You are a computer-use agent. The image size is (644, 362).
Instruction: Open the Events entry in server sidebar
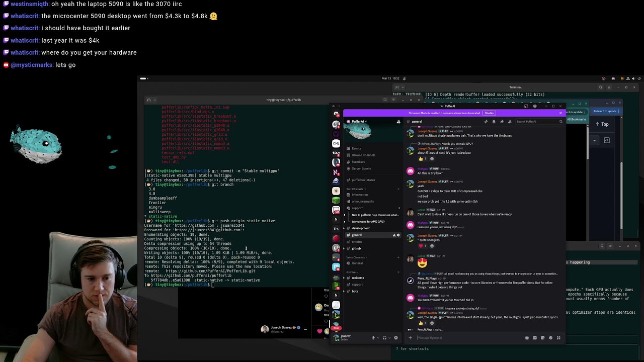tap(357, 148)
